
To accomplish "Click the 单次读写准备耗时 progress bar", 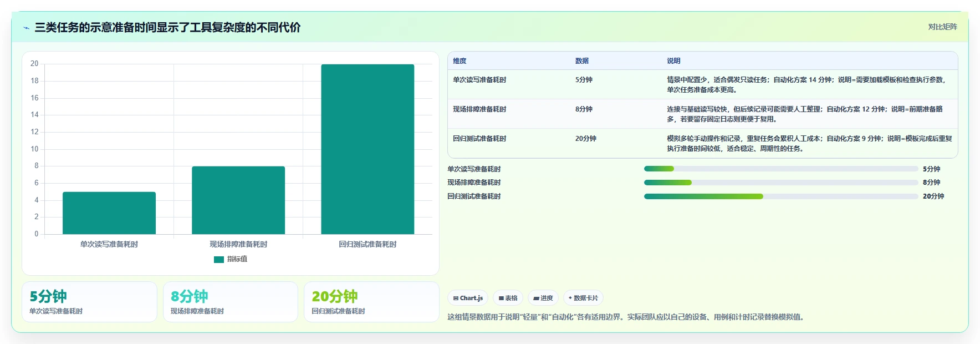I will [781, 169].
